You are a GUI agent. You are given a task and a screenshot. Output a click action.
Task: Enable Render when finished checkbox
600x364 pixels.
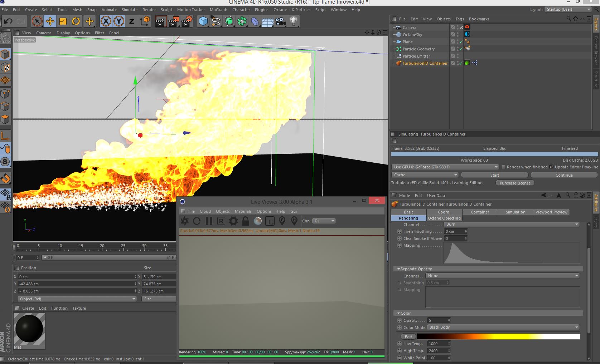[x=503, y=167]
